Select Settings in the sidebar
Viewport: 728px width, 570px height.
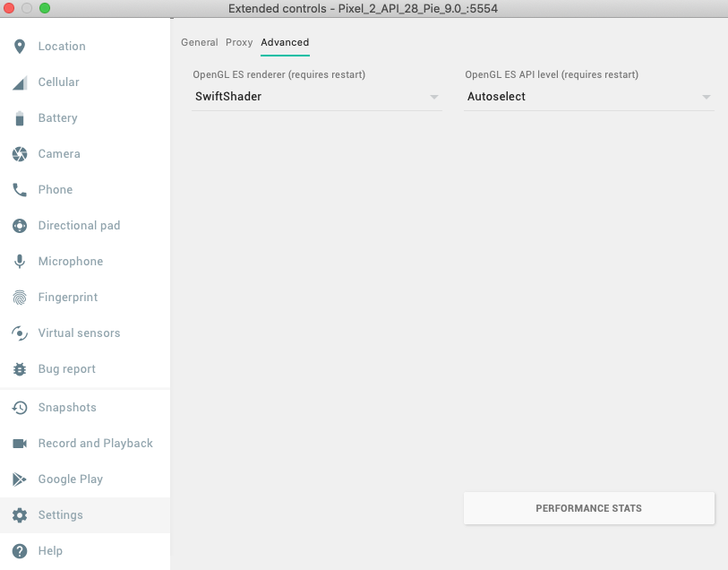pos(18,514)
